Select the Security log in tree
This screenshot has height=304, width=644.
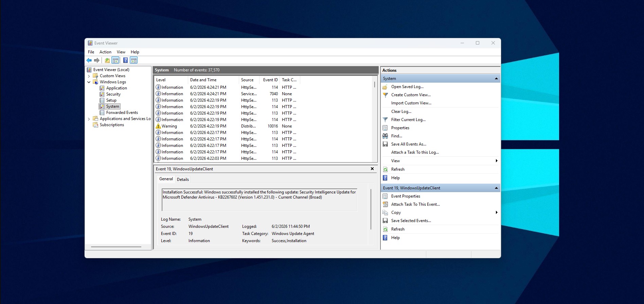point(113,94)
